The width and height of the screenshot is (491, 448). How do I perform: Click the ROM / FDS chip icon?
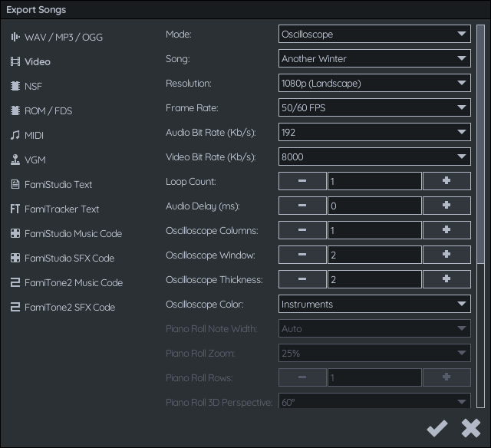[x=15, y=110]
